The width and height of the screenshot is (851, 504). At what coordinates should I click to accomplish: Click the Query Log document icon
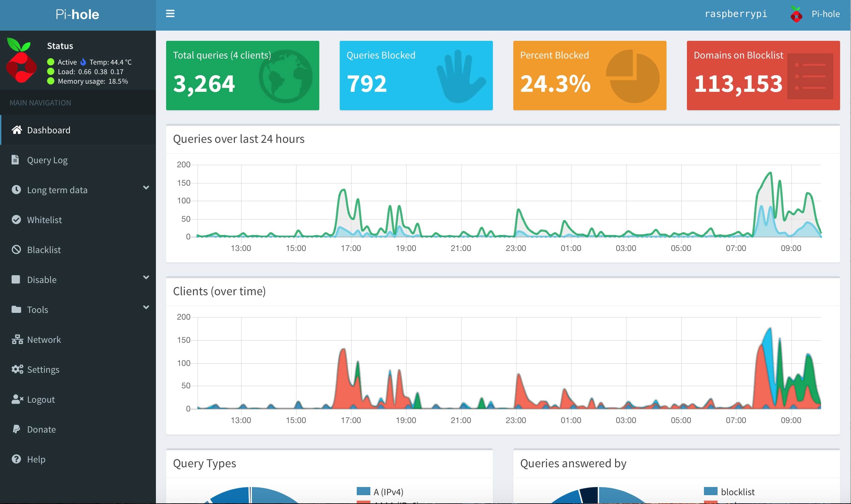click(x=15, y=160)
